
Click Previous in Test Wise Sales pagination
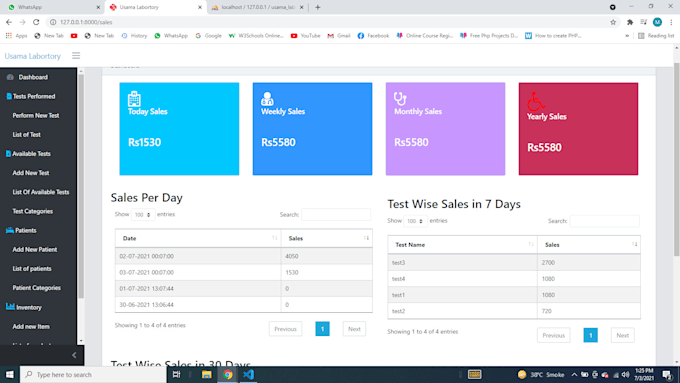coord(553,335)
